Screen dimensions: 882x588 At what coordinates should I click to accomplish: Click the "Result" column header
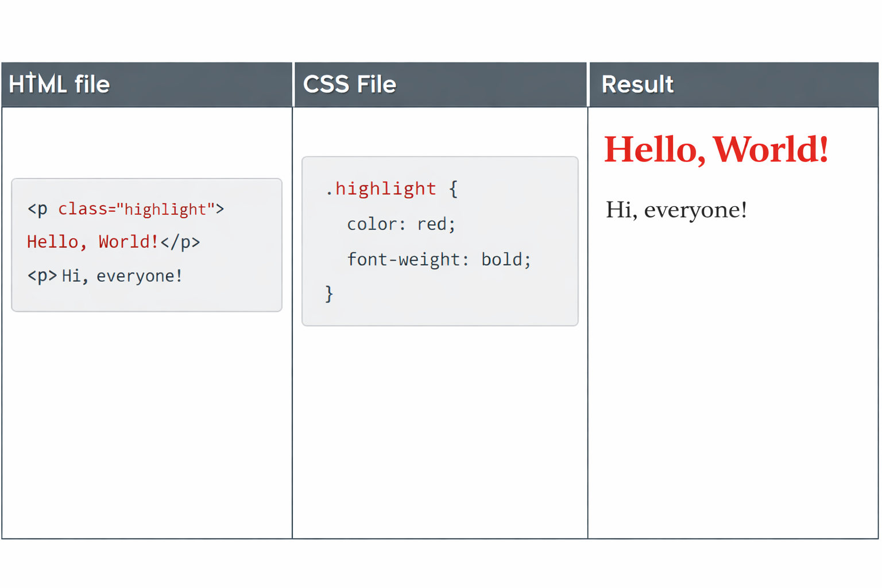coord(637,84)
